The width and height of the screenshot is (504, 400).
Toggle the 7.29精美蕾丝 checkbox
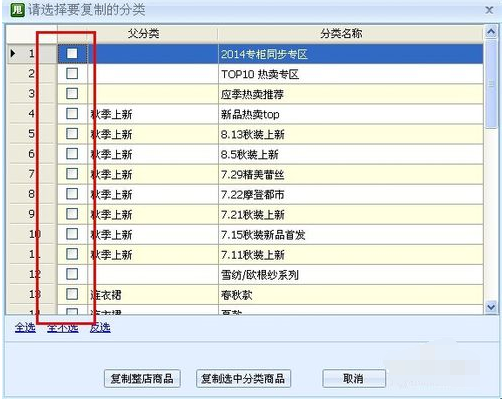72,174
